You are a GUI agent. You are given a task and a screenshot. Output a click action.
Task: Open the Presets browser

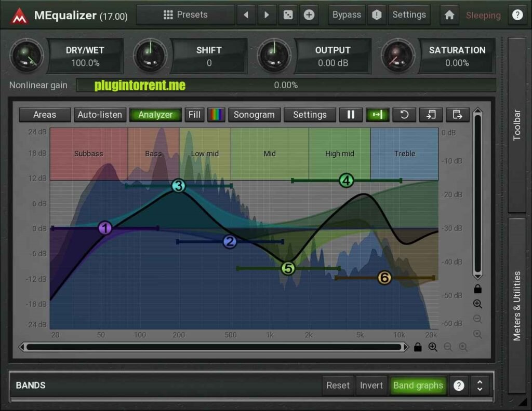185,15
